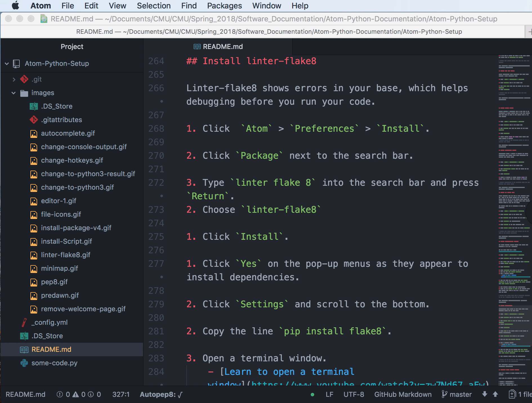Viewport: 532px width, 403px height.
Task: Click the remove-welcome-page.gif image icon
Action: pos(34,309)
